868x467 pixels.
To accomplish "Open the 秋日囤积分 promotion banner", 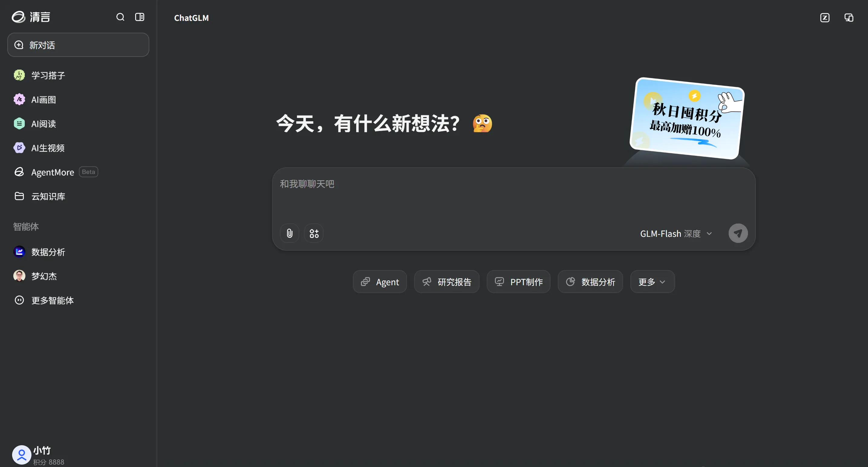I will point(687,118).
